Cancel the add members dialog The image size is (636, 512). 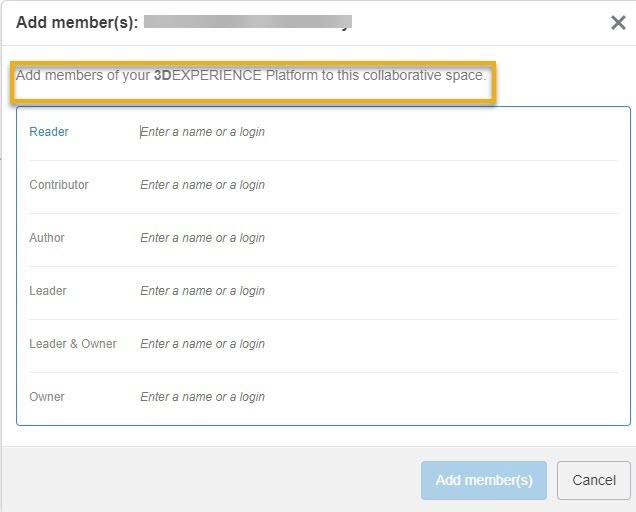coord(593,480)
